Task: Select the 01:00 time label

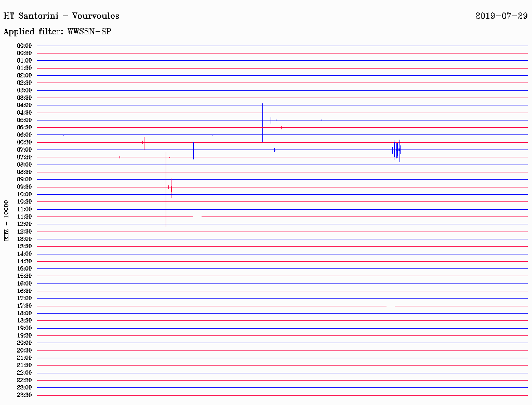Action: (24, 61)
